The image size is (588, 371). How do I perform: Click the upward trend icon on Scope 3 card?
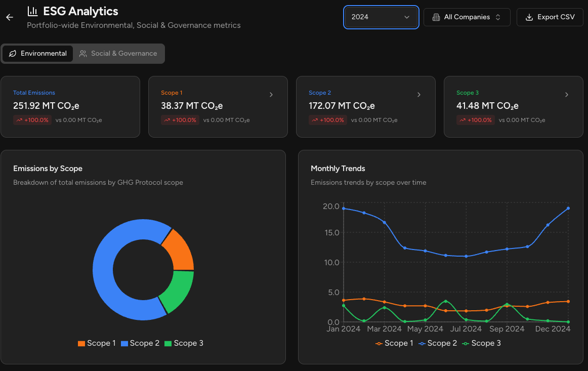(463, 120)
